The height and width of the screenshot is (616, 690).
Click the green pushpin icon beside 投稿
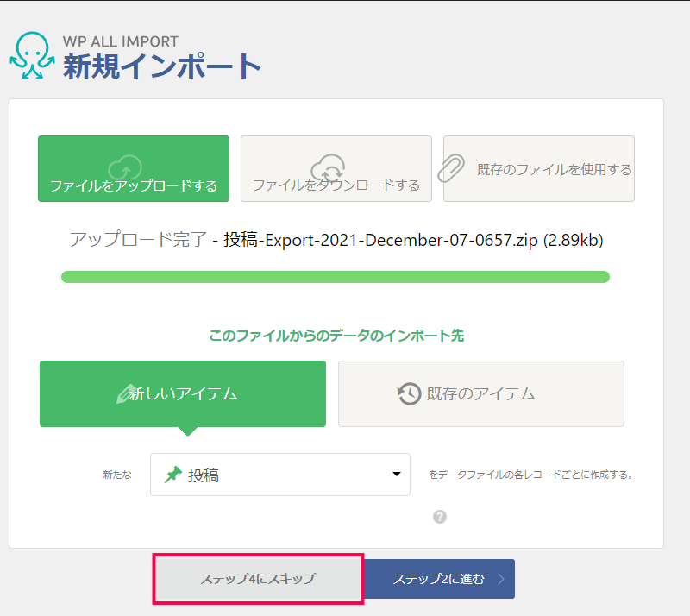click(173, 475)
